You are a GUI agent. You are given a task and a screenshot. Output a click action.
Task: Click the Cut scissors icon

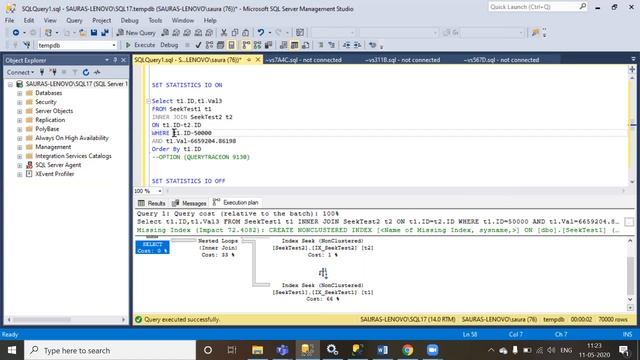224,33
